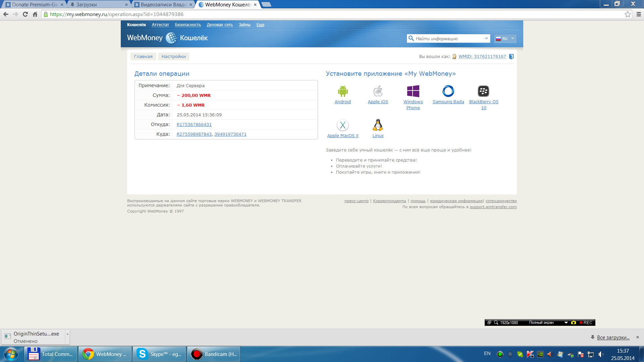The height and width of the screenshot is (362, 644).
Task: Open a new browser tab
Action: coord(266,5)
